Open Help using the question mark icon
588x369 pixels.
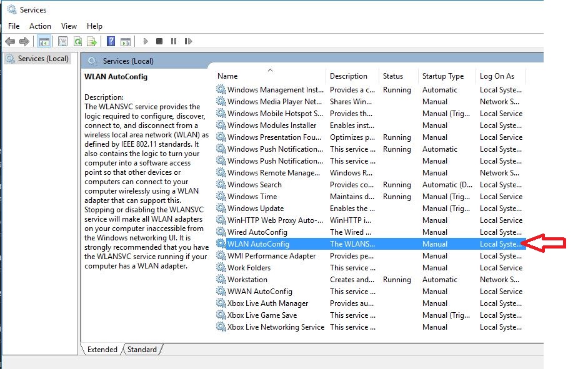point(111,41)
